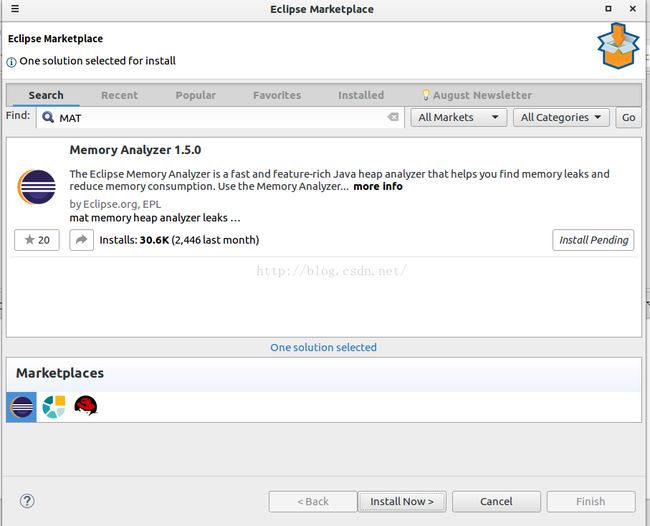The height and width of the screenshot is (526, 650).
Task: Click the info icon beside status message
Action: pos(11,62)
